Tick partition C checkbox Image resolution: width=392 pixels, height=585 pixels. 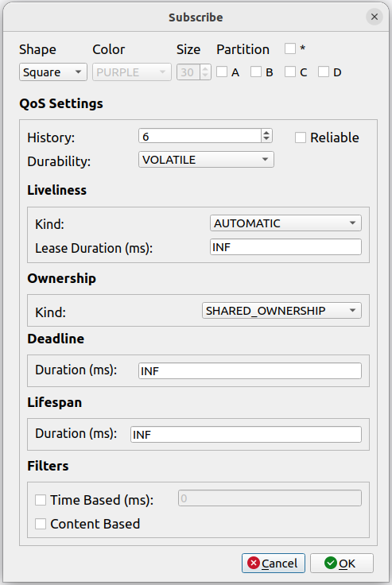(289, 72)
